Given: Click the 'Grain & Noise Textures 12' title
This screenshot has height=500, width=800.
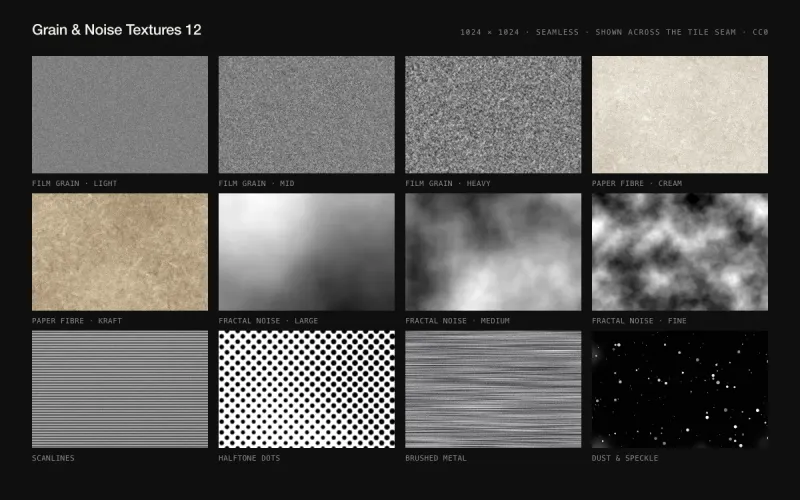Looking at the screenshot, I should coord(116,30).
